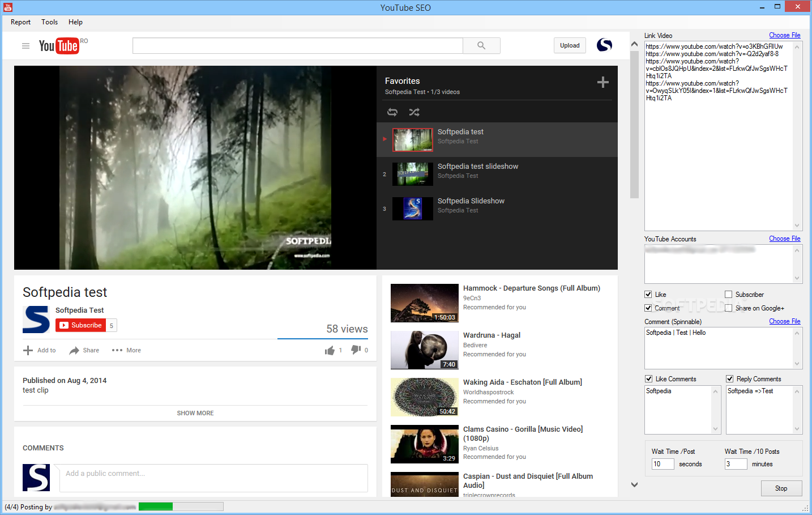This screenshot has width=812, height=515.
Task: Click the subscriber count 5 badge
Action: pos(112,325)
